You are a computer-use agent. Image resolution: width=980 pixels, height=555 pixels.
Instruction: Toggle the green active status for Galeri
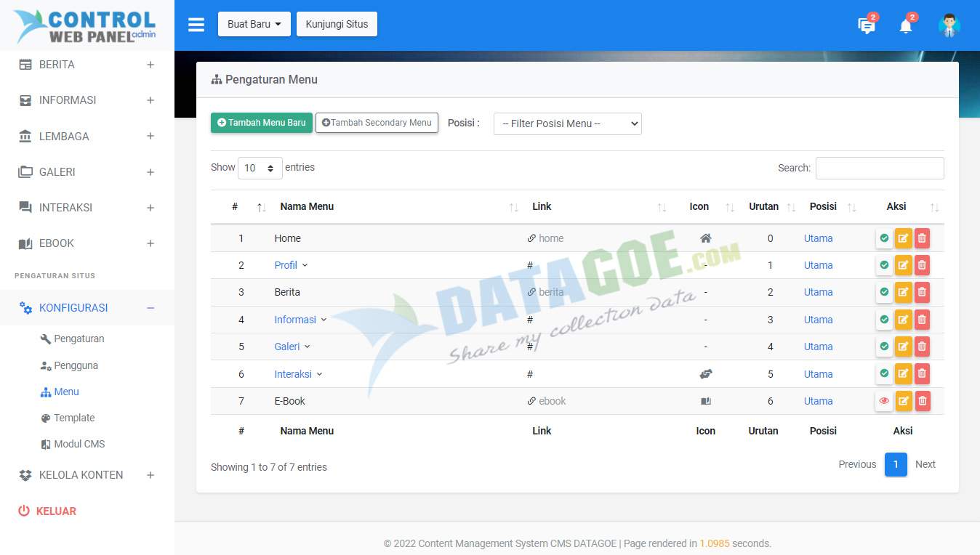point(884,347)
